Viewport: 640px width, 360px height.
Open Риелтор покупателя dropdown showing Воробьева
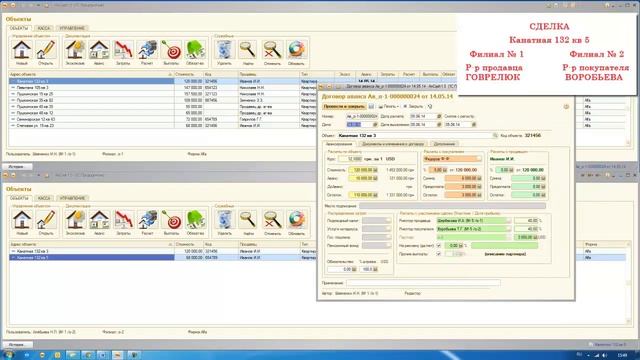[509, 229]
